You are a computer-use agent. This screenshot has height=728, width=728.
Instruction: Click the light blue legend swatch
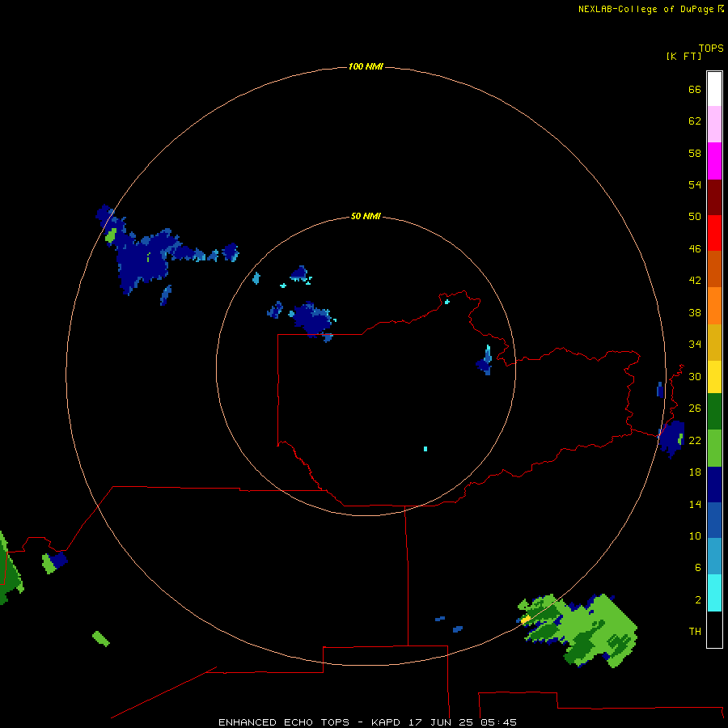click(x=714, y=557)
